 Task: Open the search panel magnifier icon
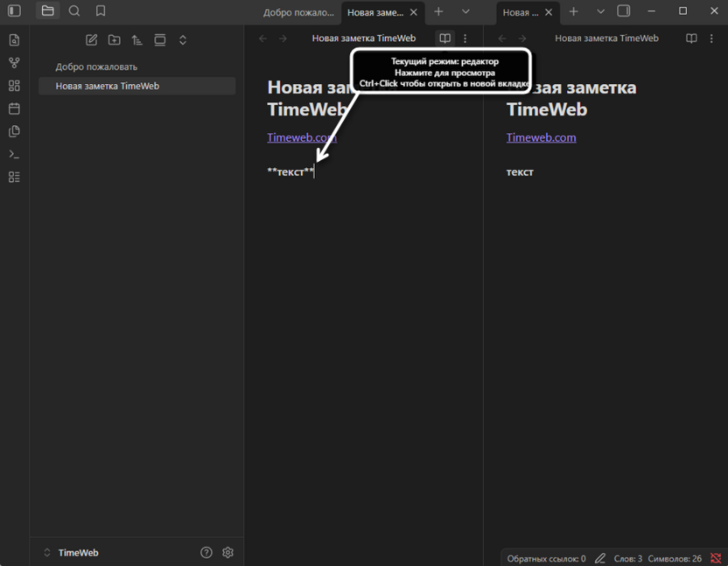pyautogui.click(x=73, y=10)
